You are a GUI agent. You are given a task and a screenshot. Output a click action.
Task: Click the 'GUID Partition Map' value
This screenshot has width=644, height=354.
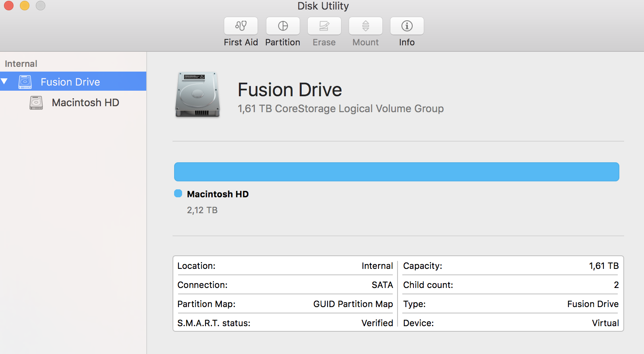click(x=353, y=304)
